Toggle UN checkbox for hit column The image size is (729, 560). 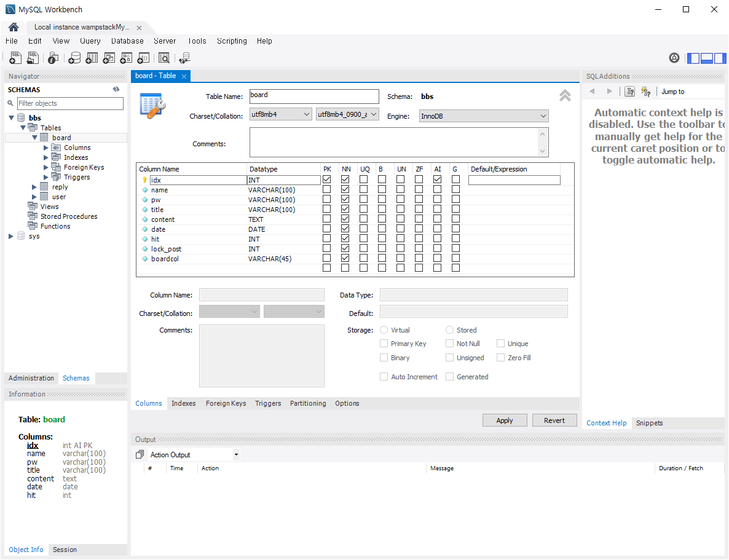(x=400, y=239)
